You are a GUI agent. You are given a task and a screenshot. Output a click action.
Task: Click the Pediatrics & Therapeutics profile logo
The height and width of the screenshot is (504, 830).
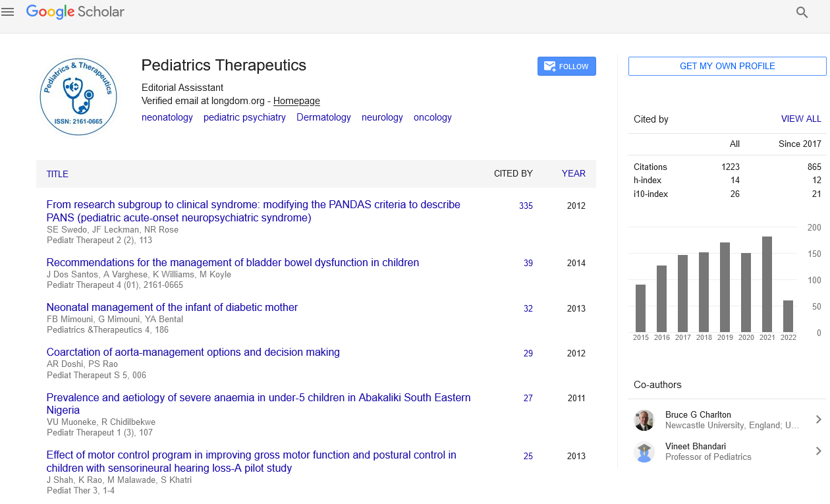click(x=78, y=97)
